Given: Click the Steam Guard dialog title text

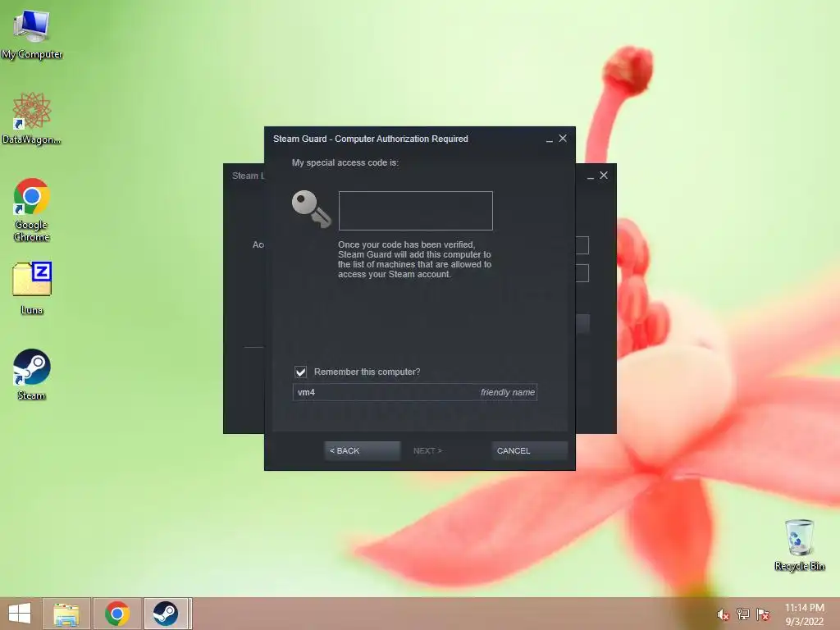Looking at the screenshot, I should point(371,139).
